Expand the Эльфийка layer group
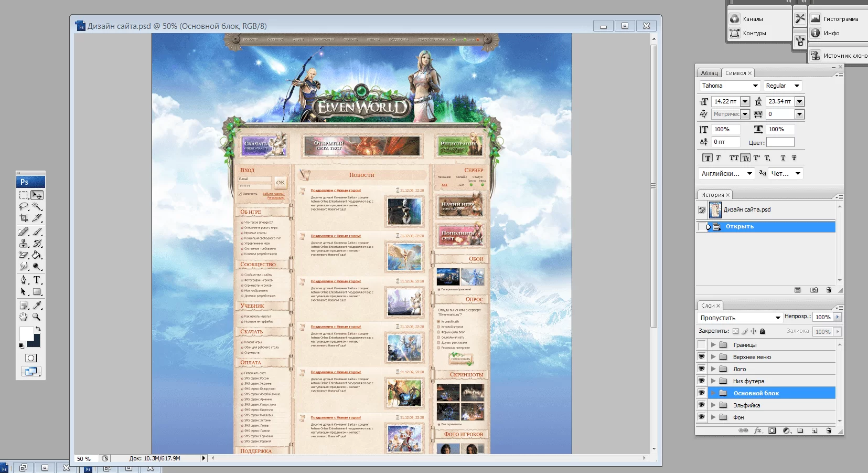The image size is (868, 473). click(713, 405)
